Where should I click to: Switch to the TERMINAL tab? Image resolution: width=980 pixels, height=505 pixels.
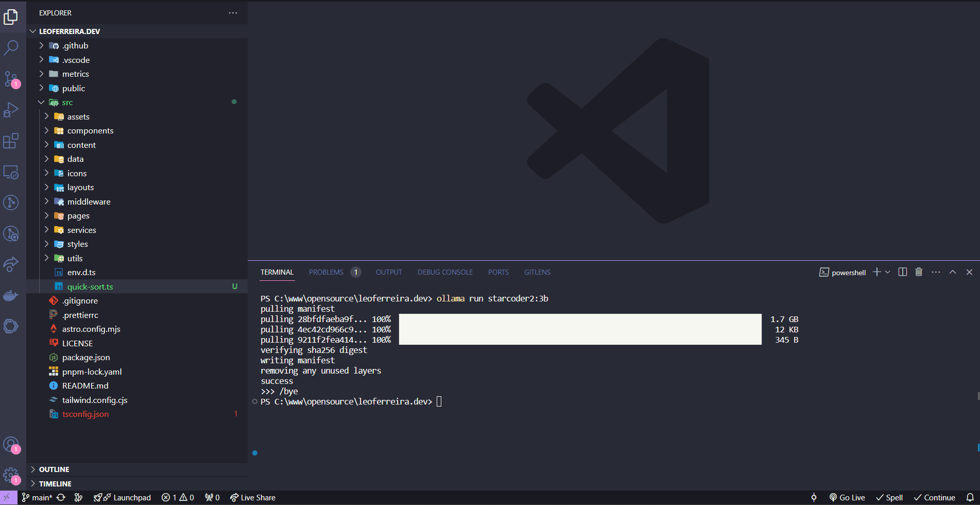click(x=277, y=272)
